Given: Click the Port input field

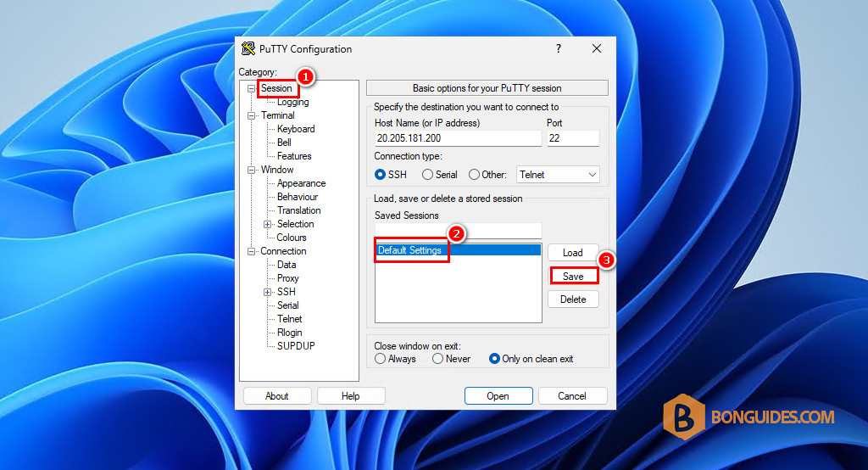Looking at the screenshot, I should click(573, 138).
